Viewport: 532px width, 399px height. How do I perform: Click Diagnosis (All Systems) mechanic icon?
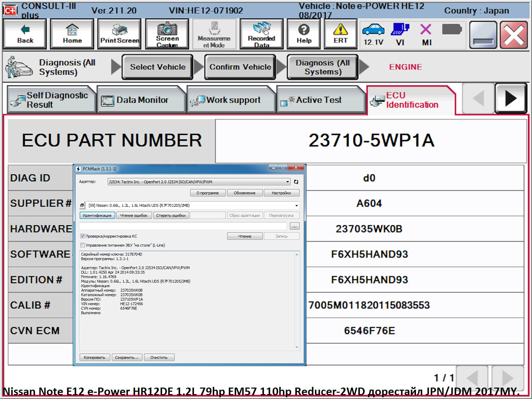(19, 67)
